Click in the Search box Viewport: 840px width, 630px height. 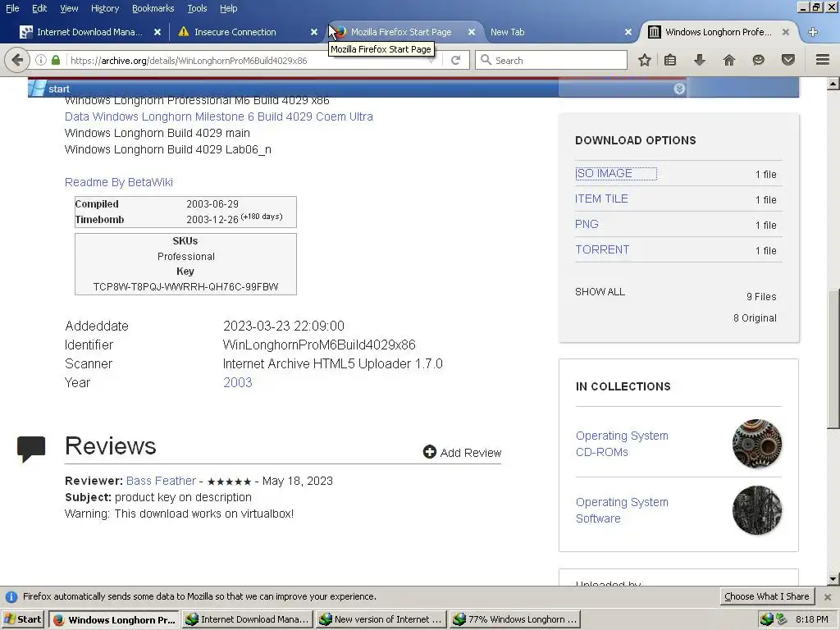pyautogui.click(x=552, y=60)
